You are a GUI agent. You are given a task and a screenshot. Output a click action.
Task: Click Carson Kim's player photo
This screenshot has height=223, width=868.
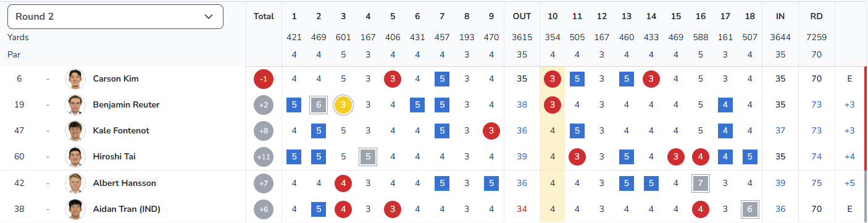(75, 79)
